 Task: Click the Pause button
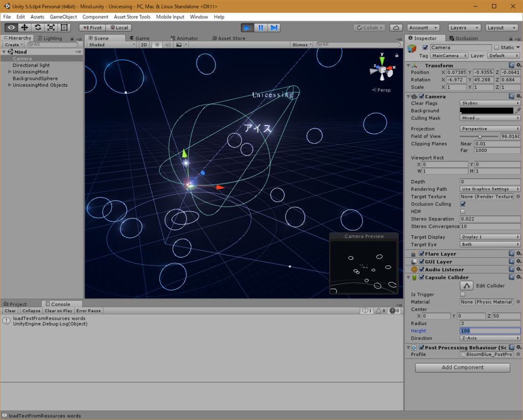(260, 28)
